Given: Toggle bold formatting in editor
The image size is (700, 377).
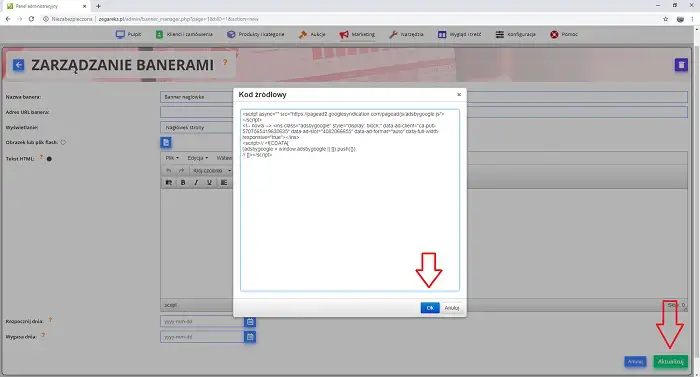Looking at the screenshot, I should click(x=183, y=183).
